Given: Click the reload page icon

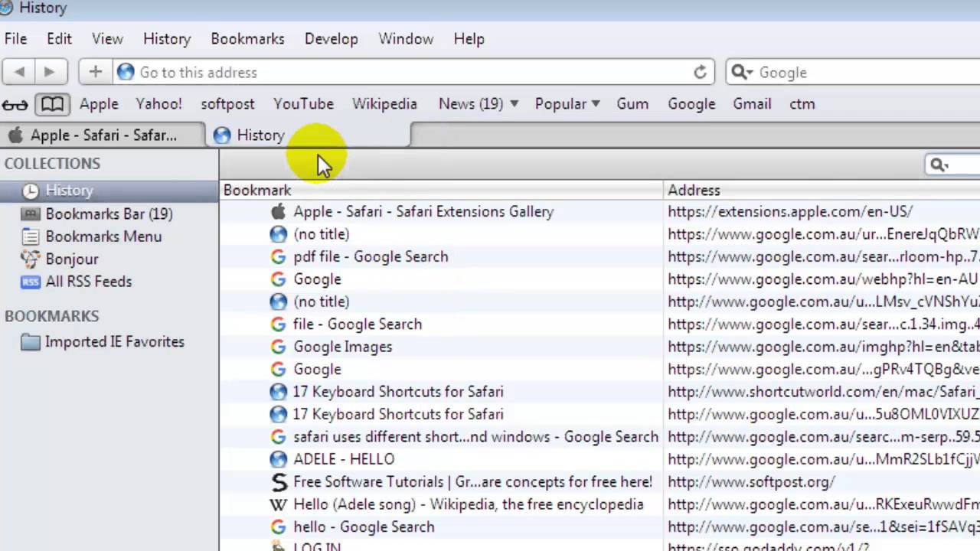Looking at the screenshot, I should tap(700, 72).
